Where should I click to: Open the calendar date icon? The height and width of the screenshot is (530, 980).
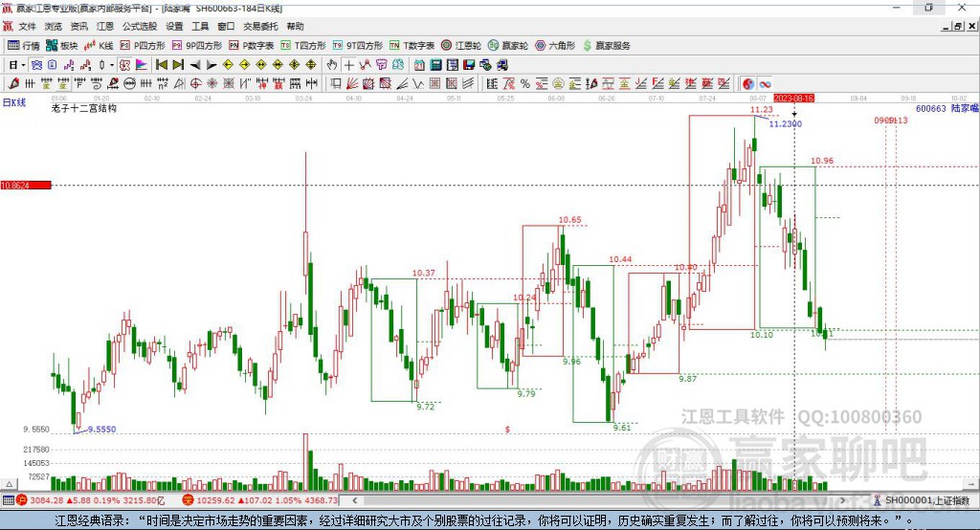click(419, 65)
